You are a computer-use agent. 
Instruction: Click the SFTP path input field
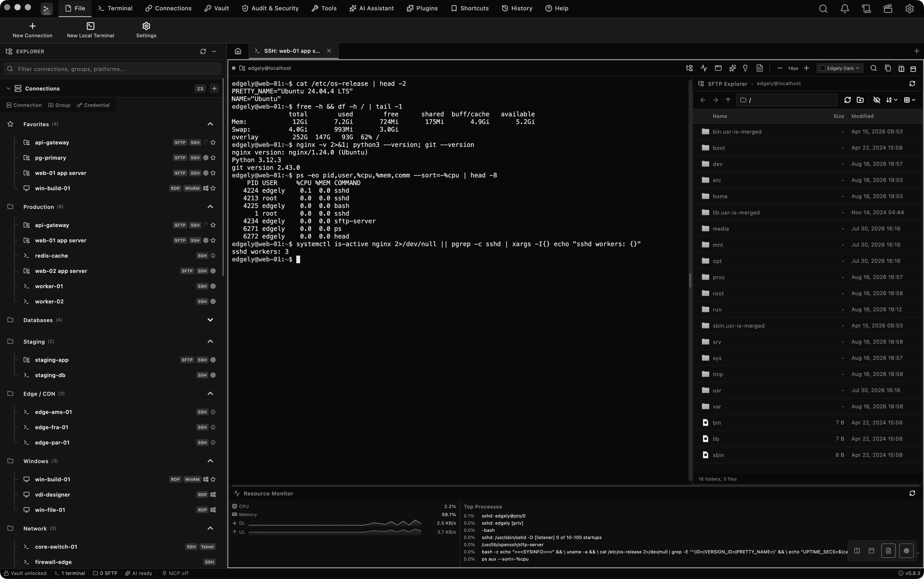[786, 100]
